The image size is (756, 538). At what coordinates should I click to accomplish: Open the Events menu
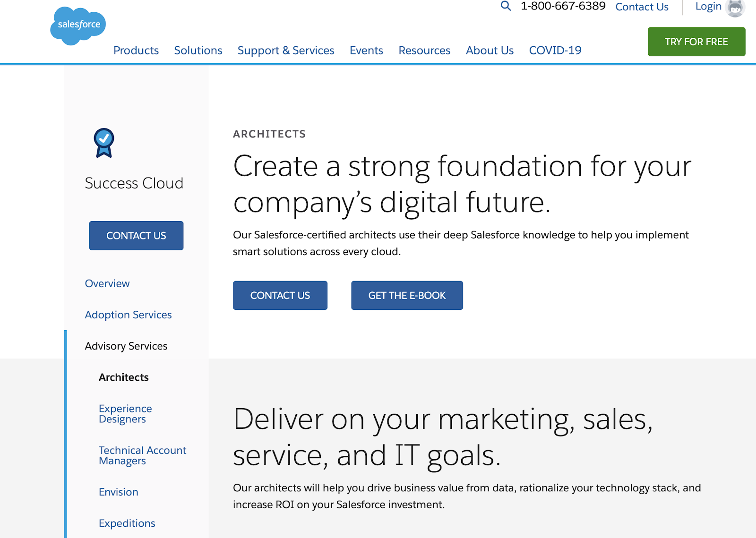coord(366,51)
